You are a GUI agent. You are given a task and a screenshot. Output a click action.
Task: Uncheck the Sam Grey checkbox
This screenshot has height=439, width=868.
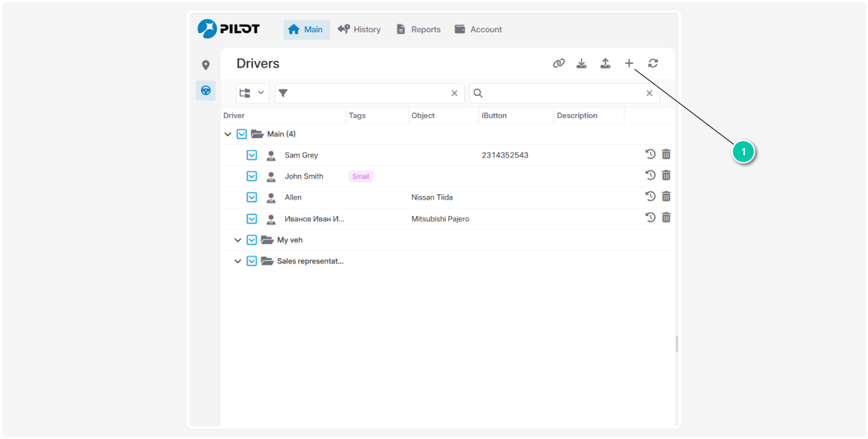(252, 155)
